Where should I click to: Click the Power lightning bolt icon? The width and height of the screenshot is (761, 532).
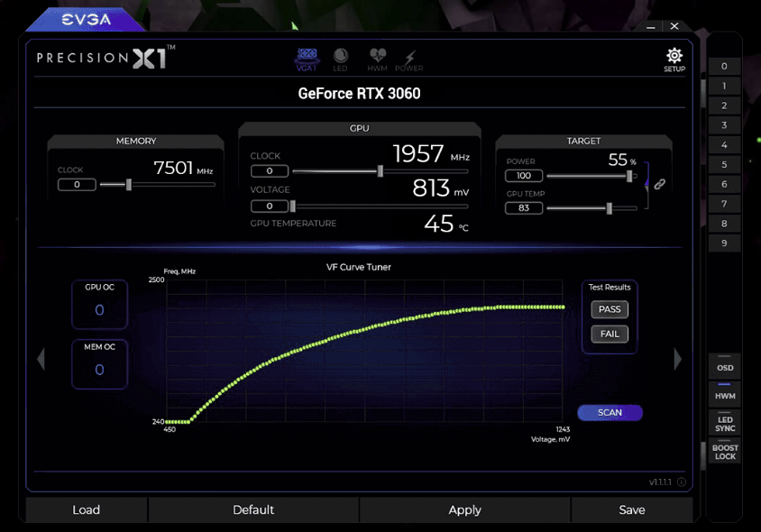[x=408, y=60]
